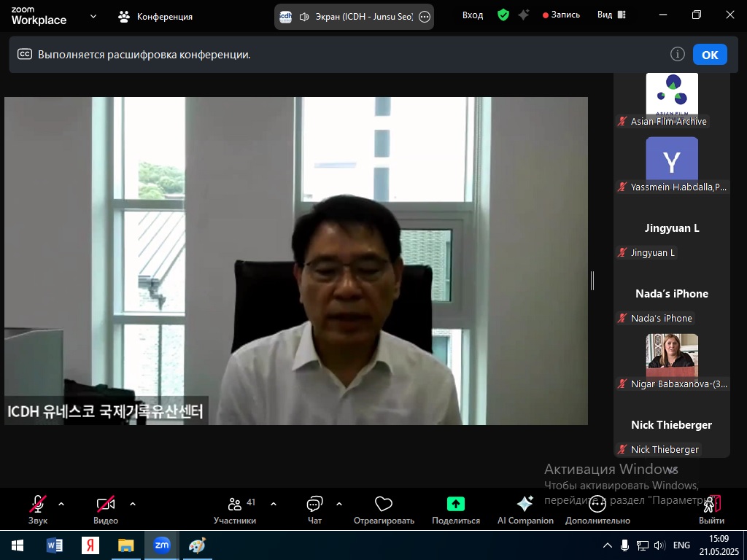Expand video options arrow next to Видео
The image size is (747, 560).
tap(133, 504)
